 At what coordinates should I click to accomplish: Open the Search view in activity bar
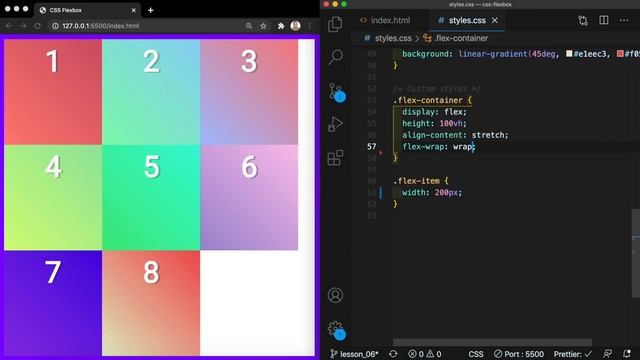point(336,57)
